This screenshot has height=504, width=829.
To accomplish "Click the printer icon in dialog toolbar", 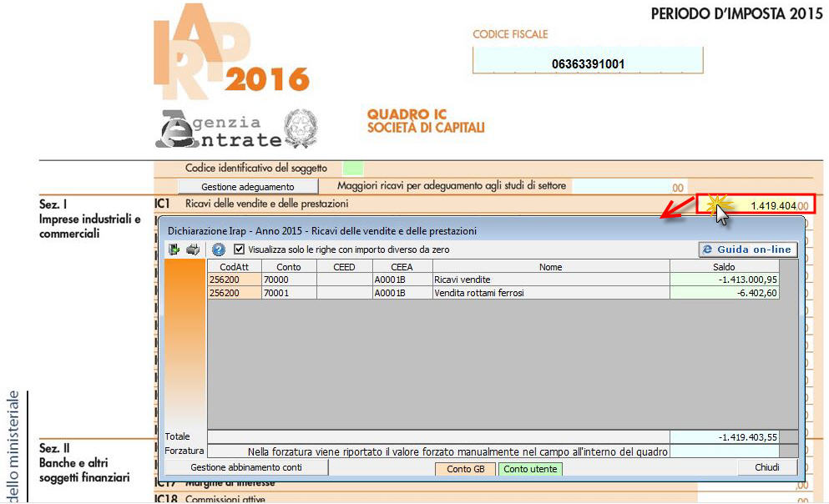I will 193,249.
